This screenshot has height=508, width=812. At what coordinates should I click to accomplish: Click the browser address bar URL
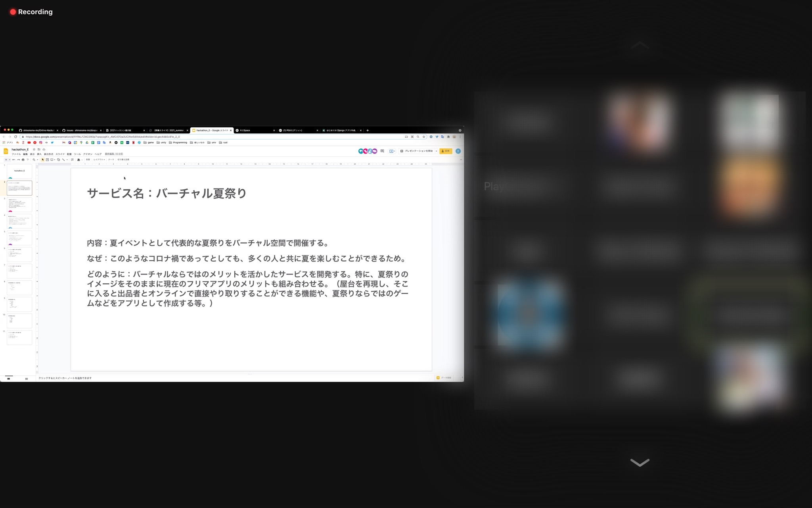[x=103, y=137]
